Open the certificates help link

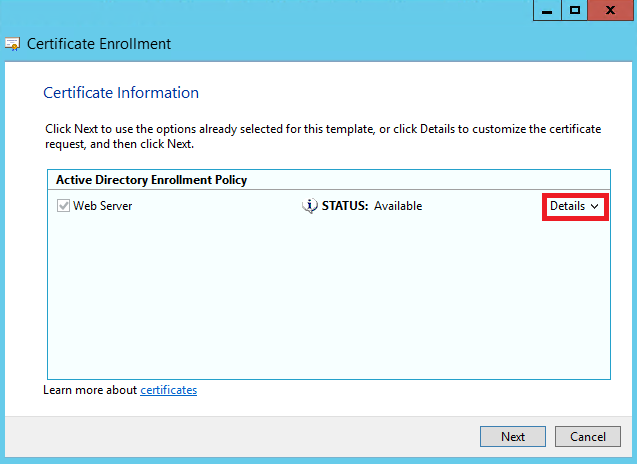pos(169,390)
